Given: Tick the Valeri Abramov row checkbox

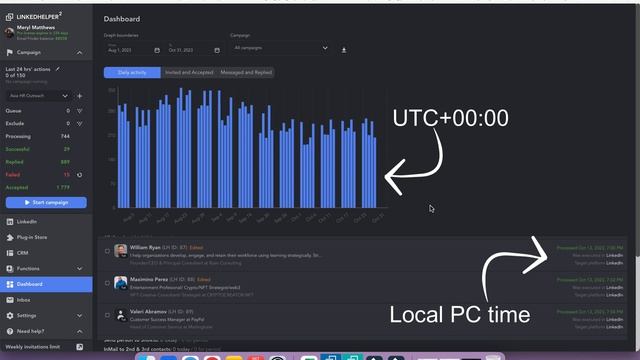Looking at the screenshot, I should pos(107,315).
